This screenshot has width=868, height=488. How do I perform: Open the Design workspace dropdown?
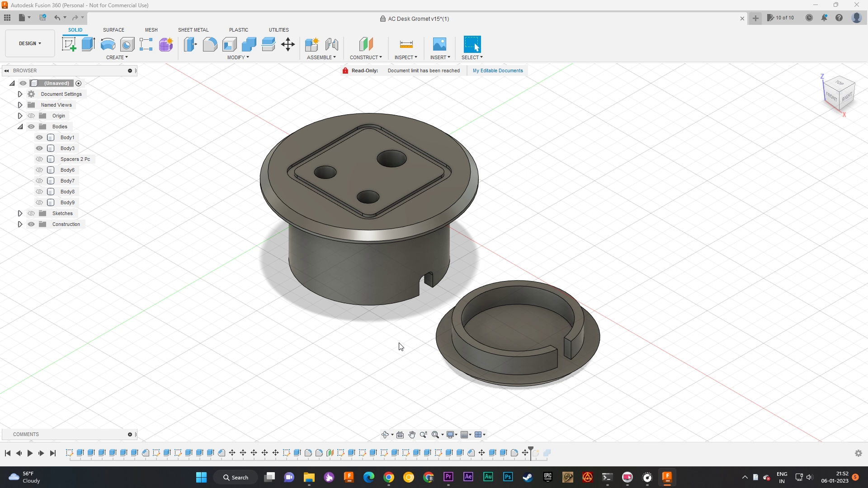point(29,43)
